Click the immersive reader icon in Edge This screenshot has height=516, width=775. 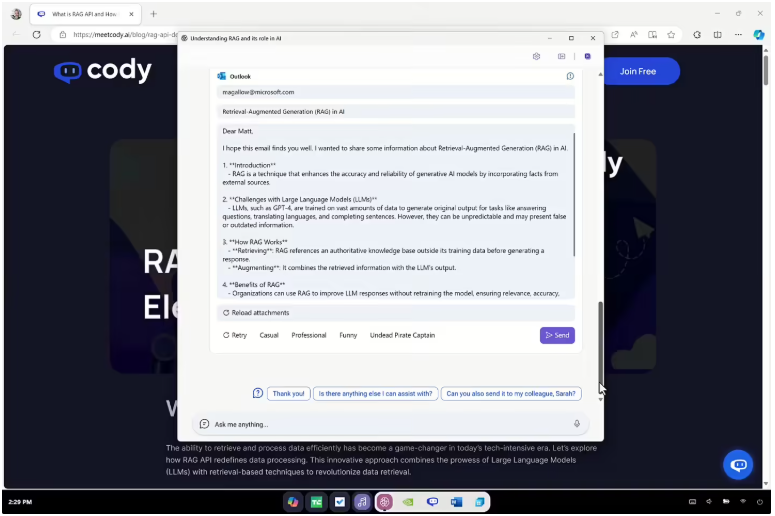652,35
